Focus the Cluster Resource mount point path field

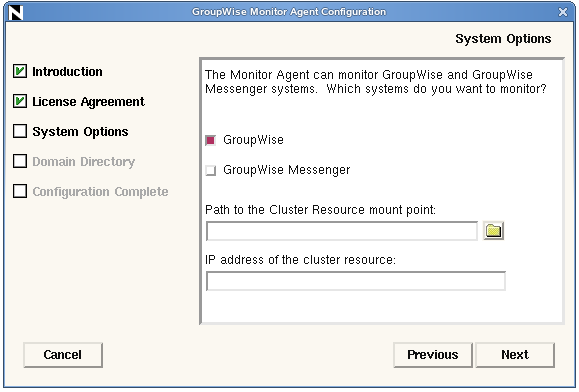point(342,231)
